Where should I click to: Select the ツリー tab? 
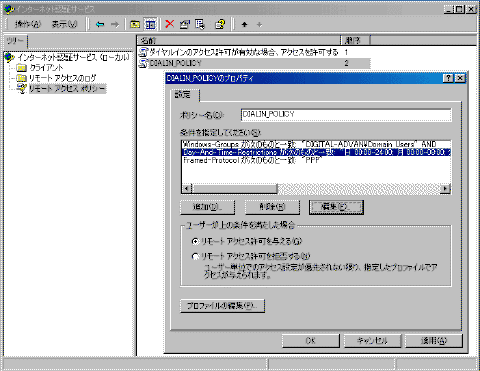[15, 41]
